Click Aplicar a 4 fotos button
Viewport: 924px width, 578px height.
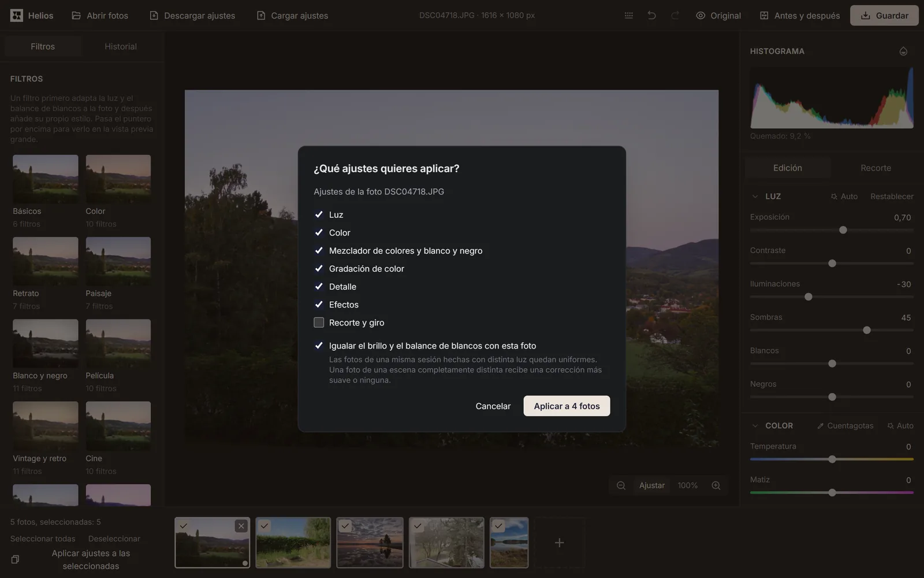pos(567,406)
